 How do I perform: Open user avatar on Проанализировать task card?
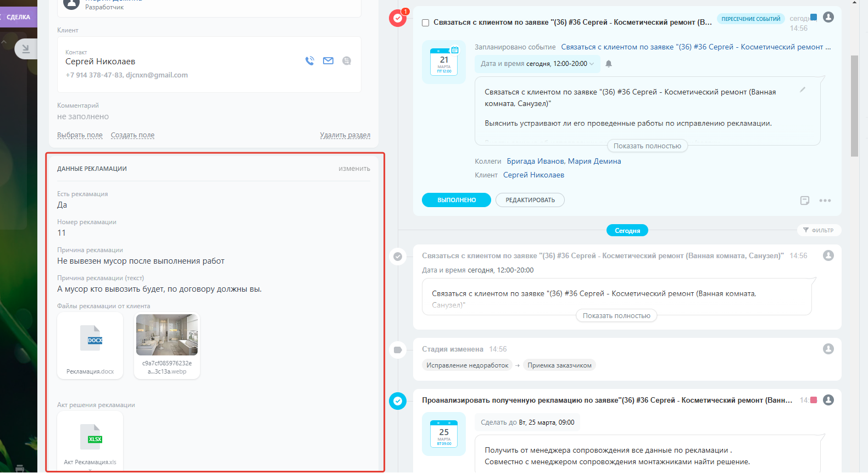(x=828, y=400)
